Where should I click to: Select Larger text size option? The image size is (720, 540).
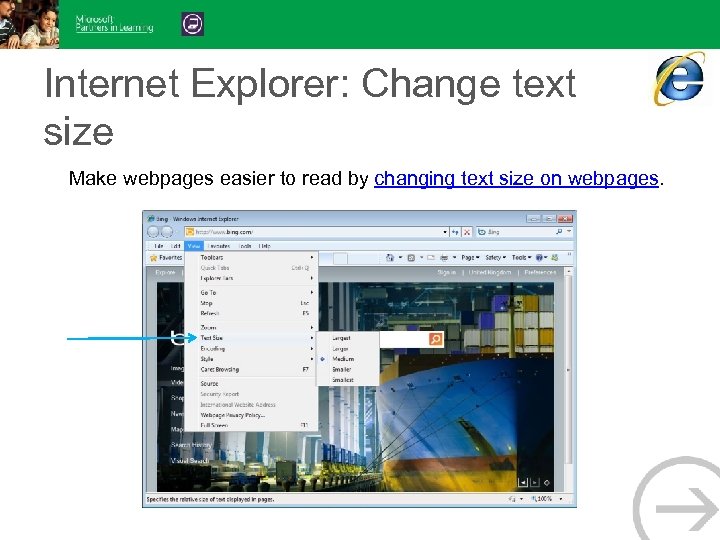[x=347, y=349]
